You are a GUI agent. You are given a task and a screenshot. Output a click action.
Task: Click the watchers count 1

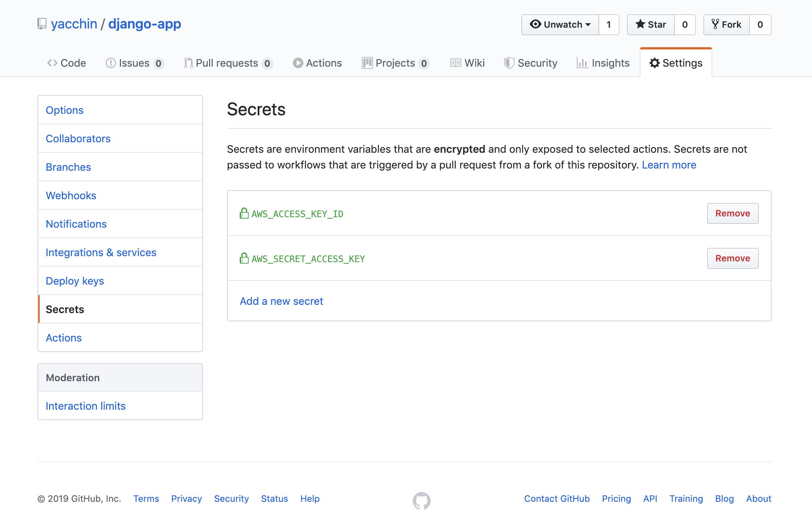609,25
